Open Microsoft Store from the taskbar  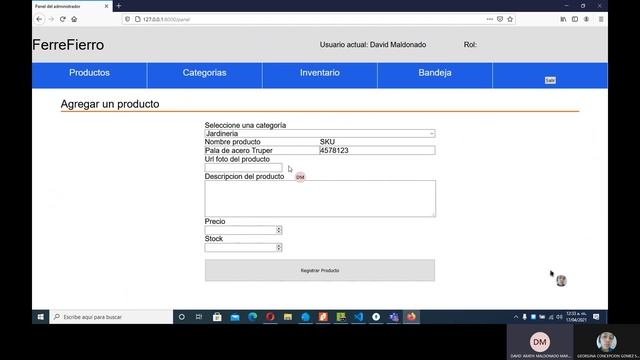pos(217,317)
